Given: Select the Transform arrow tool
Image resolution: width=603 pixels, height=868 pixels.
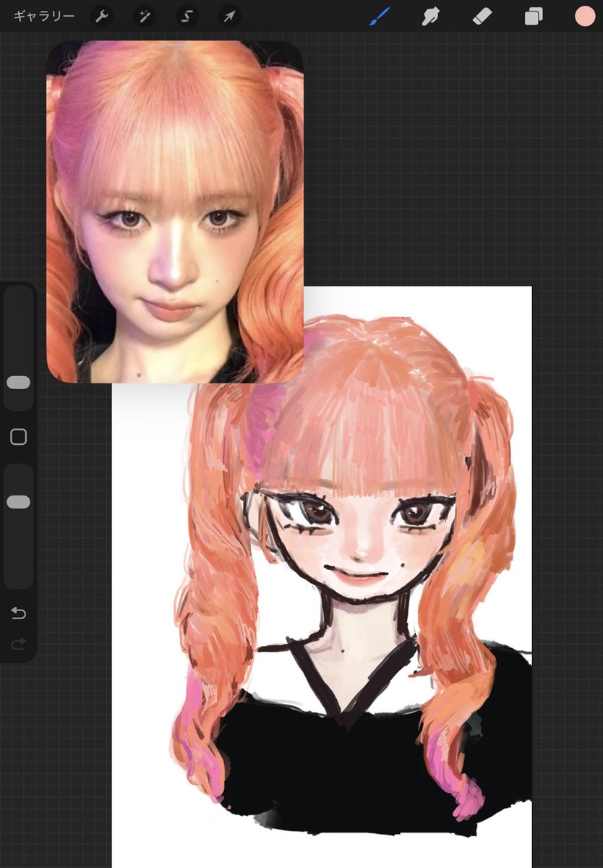Looking at the screenshot, I should coord(229,16).
